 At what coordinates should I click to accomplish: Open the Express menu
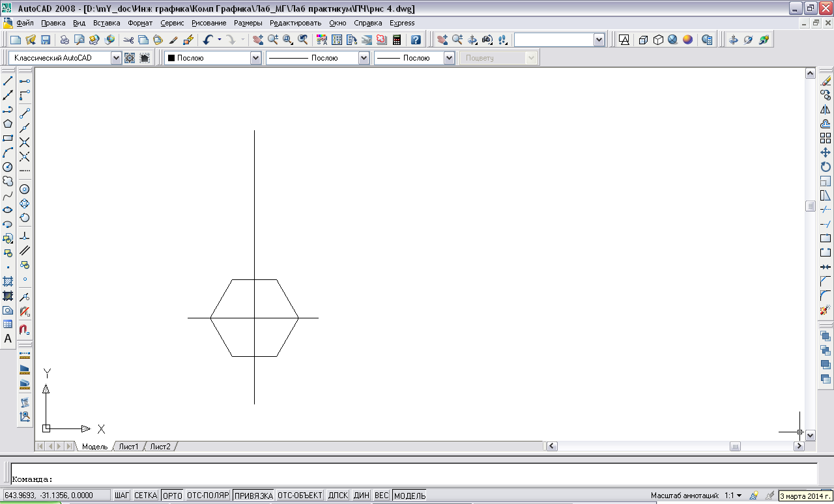pos(402,23)
